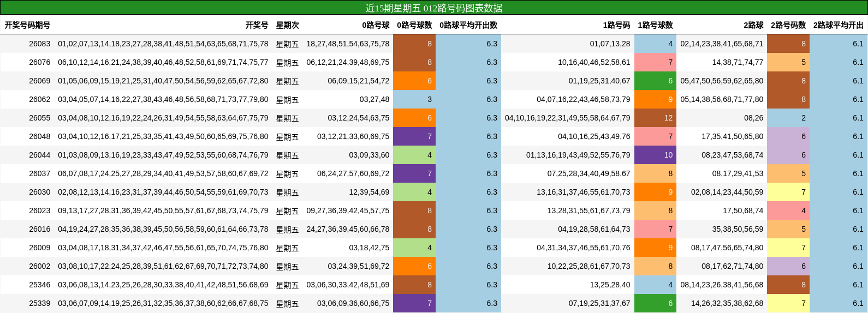Click orange 0路号球数 cell in row 26002
This screenshot has width=868, height=313.
(414, 266)
